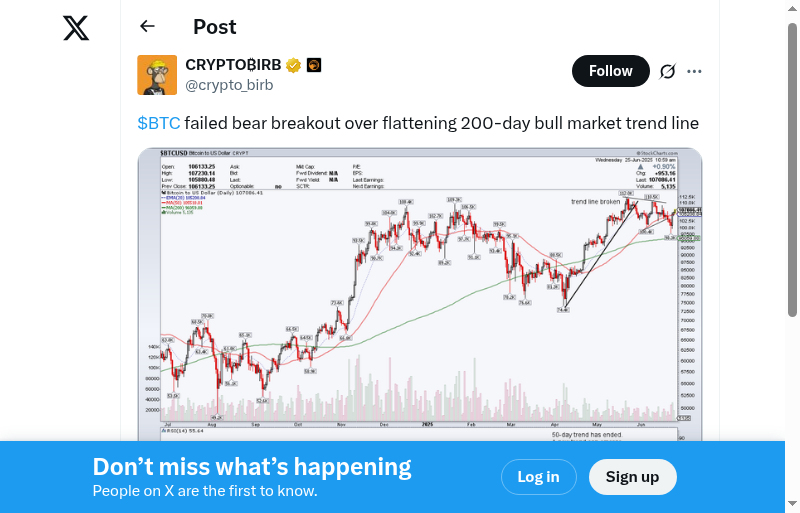
Task: Click the "Post" page heading
Action: point(215,27)
